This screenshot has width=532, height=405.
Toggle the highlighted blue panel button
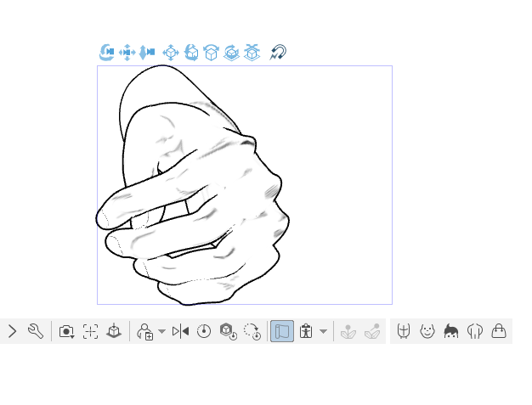(282, 331)
